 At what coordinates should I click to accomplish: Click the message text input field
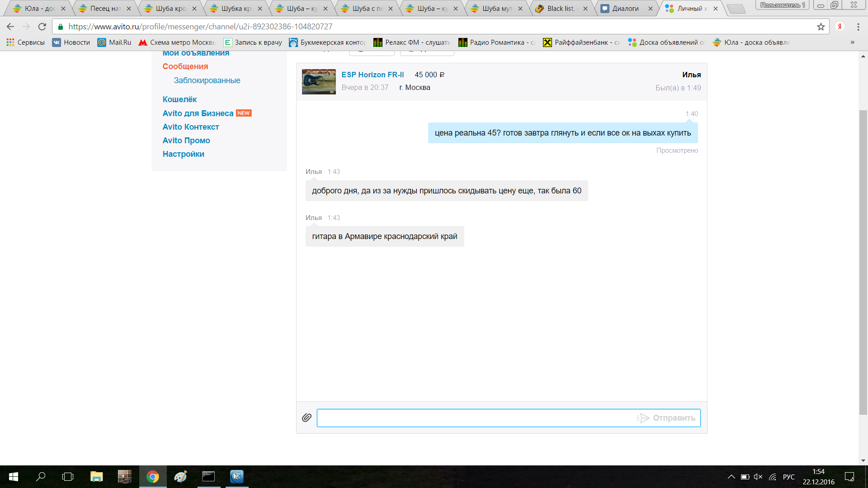[475, 418]
